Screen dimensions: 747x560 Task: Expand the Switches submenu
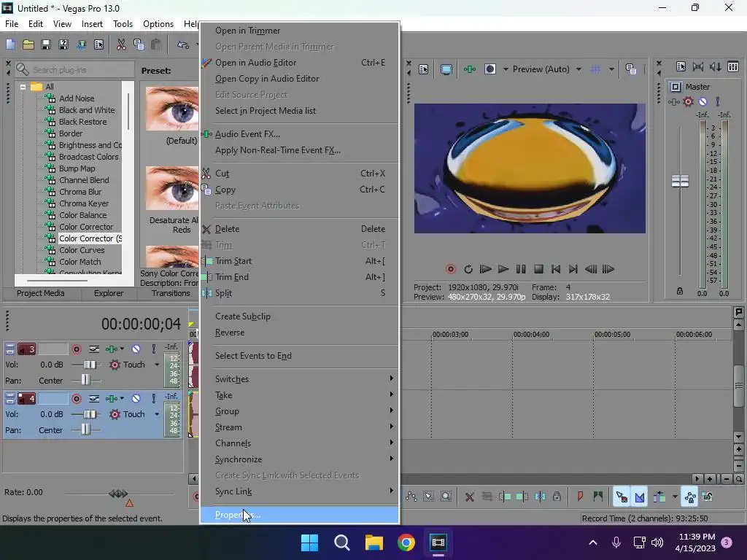(x=299, y=379)
